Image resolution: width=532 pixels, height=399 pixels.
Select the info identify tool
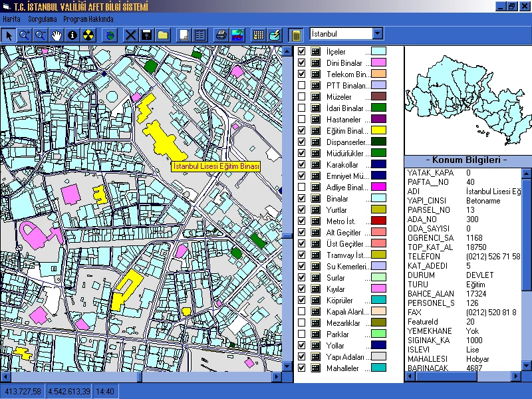point(72,35)
